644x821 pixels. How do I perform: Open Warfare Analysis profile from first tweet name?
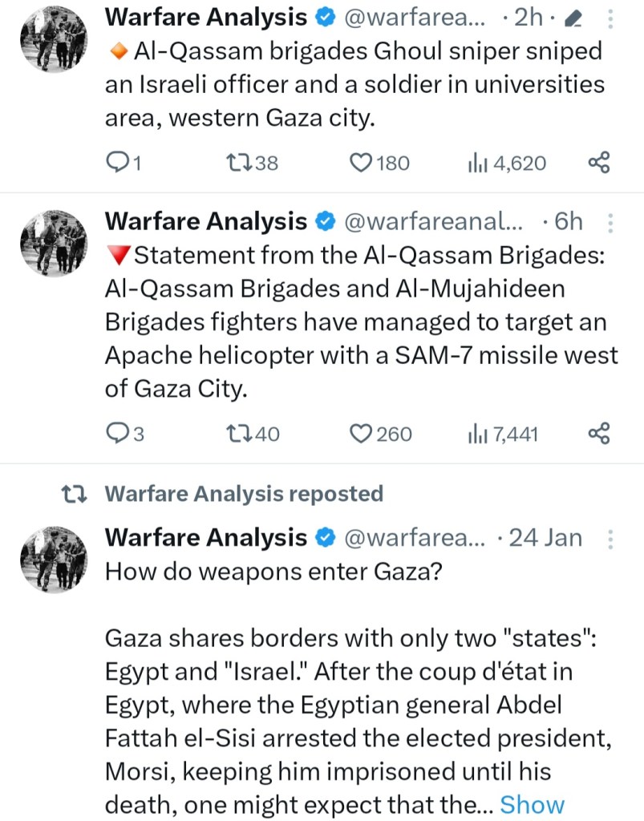(206, 17)
